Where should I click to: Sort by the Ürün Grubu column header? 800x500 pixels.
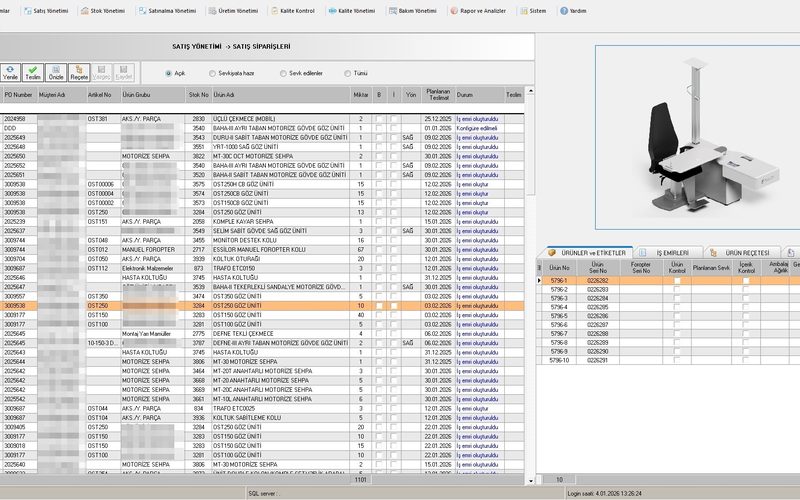click(x=153, y=95)
